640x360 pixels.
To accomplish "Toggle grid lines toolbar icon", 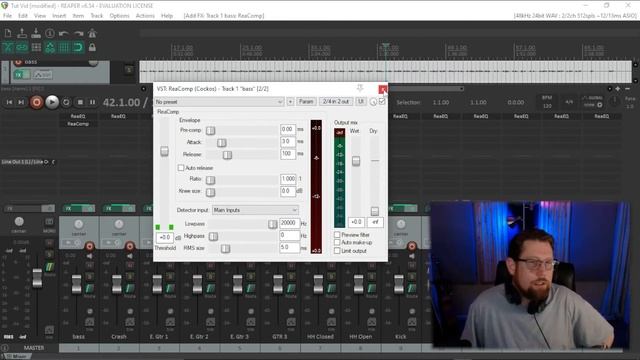I will [x=64, y=47].
